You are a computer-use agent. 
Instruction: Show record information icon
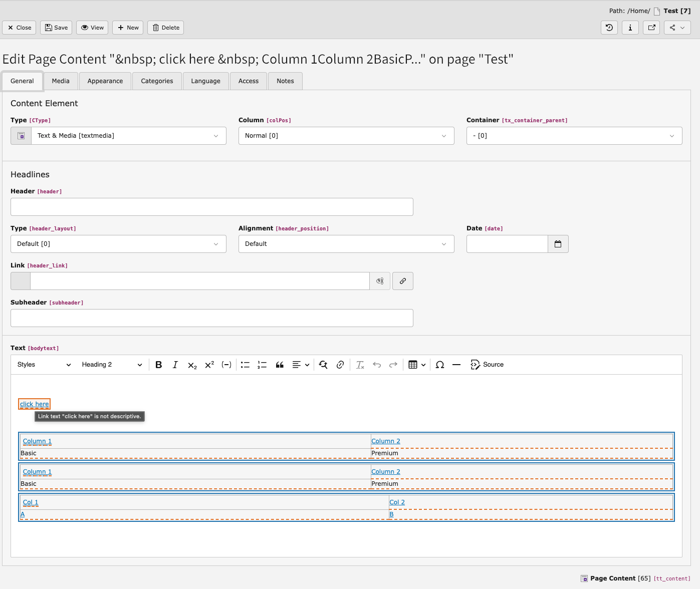point(630,28)
